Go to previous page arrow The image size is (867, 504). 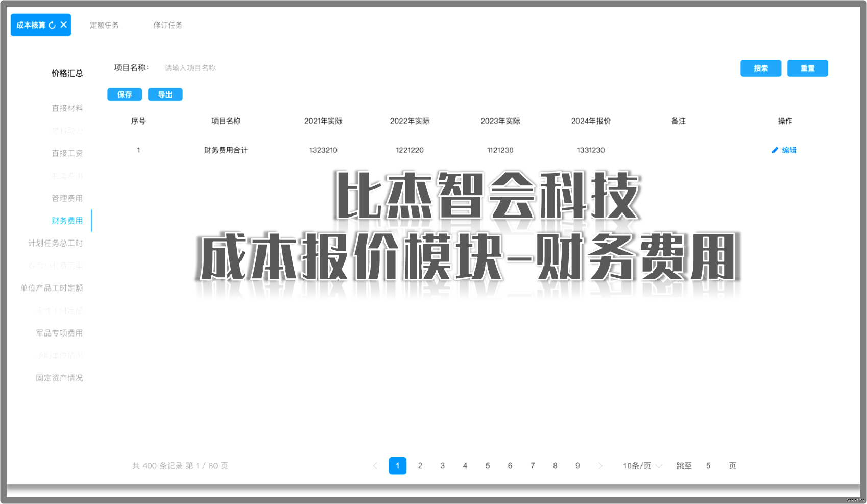[x=375, y=466]
